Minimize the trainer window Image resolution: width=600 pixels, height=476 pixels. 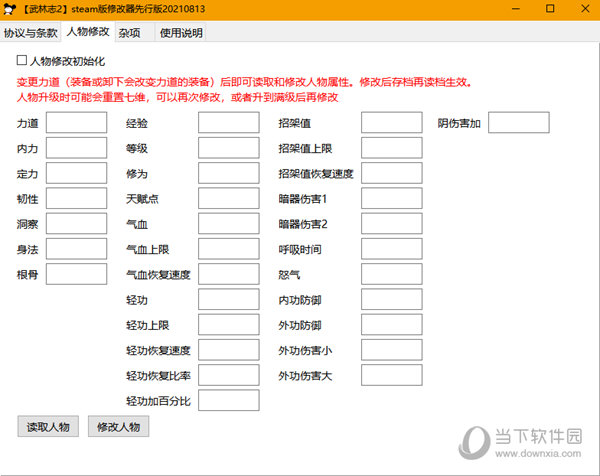tap(516, 9)
